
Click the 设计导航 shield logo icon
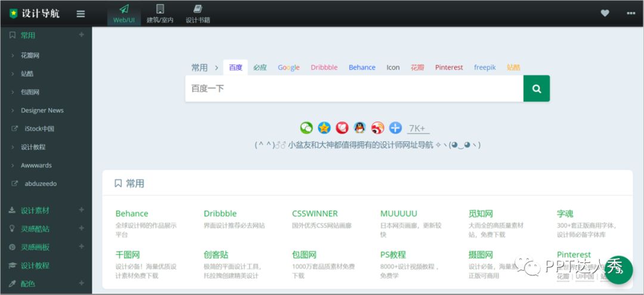tap(14, 14)
